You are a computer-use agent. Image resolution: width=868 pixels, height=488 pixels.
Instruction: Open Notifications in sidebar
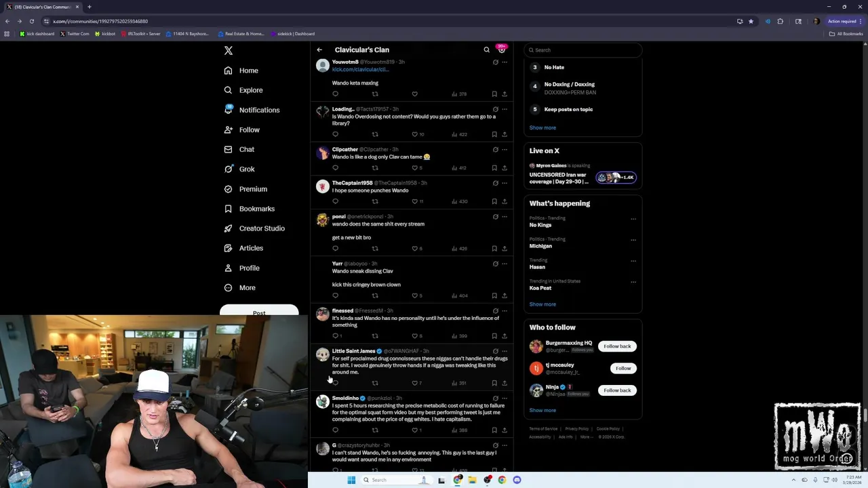[x=252, y=110]
